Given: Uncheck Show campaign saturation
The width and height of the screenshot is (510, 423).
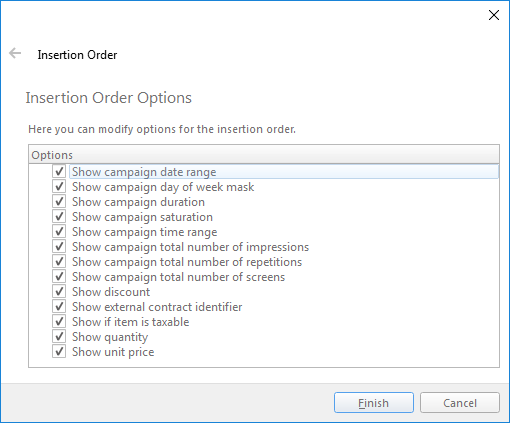Looking at the screenshot, I should point(59,217).
